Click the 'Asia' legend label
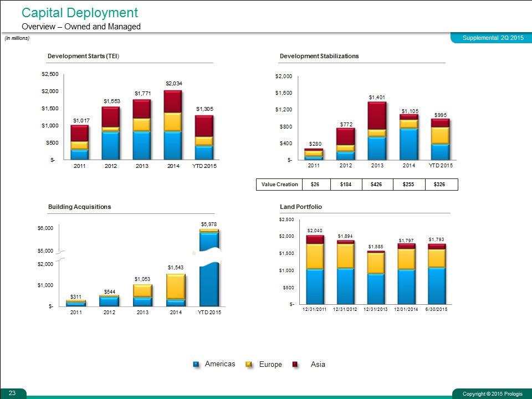This screenshot has width=532, height=399. (x=318, y=364)
